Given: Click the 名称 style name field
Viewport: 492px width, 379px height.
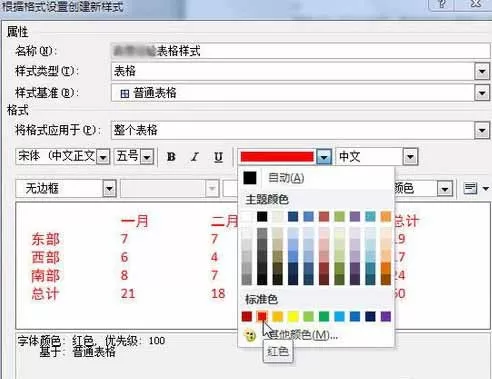Looking at the screenshot, I should pyautogui.click(x=300, y=51).
